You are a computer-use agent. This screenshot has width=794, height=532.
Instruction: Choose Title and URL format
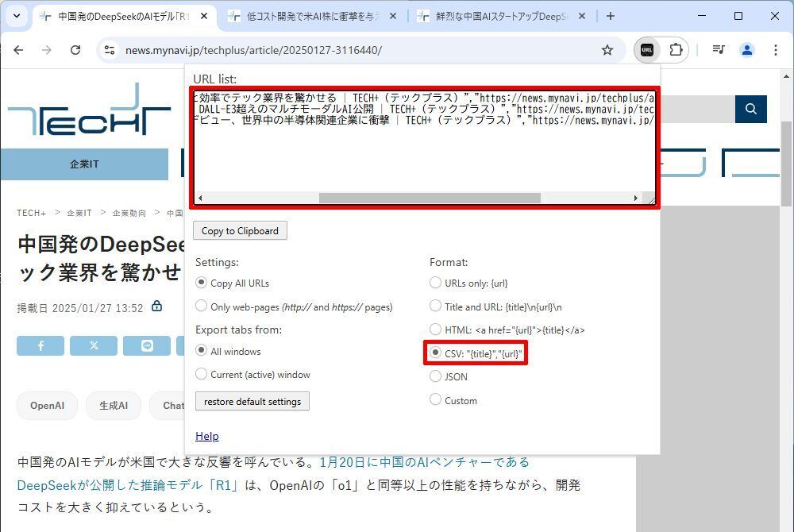[x=435, y=306]
